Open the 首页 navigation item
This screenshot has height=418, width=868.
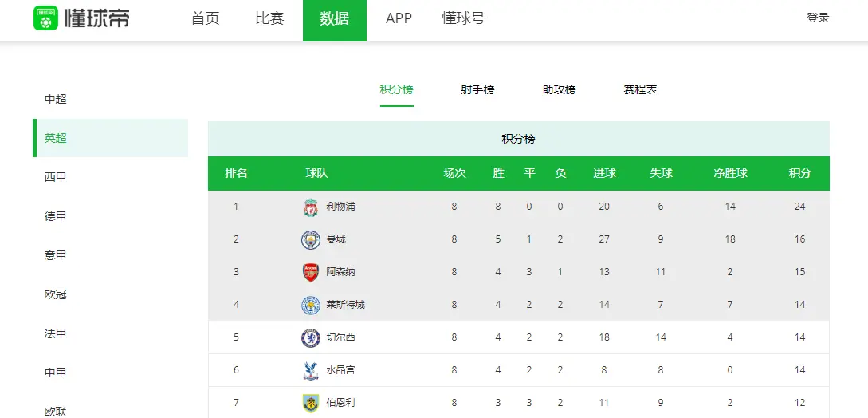(x=205, y=19)
